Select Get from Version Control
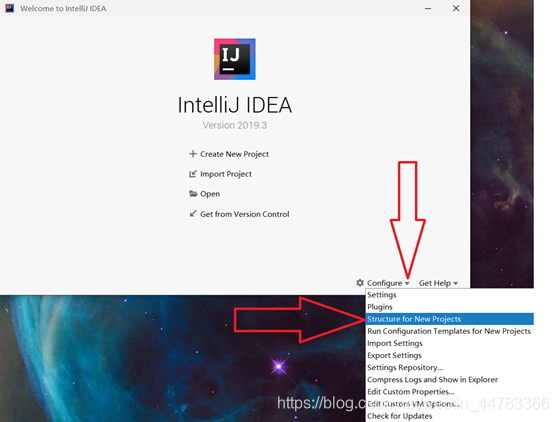The image size is (559, 422). [245, 214]
